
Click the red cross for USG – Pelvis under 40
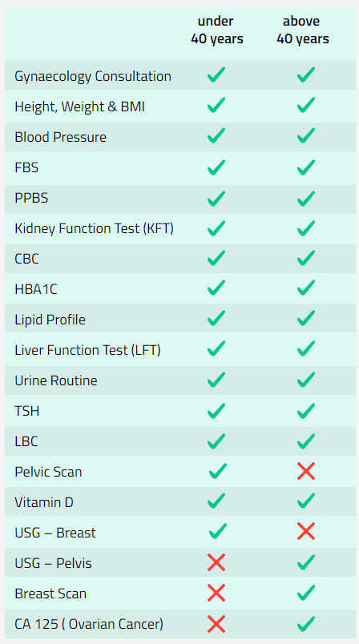(x=216, y=562)
